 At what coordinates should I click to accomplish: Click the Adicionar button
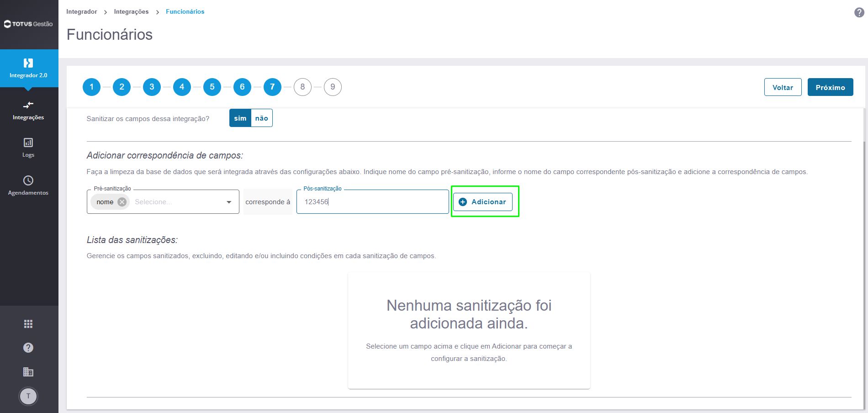pyautogui.click(x=483, y=202)
